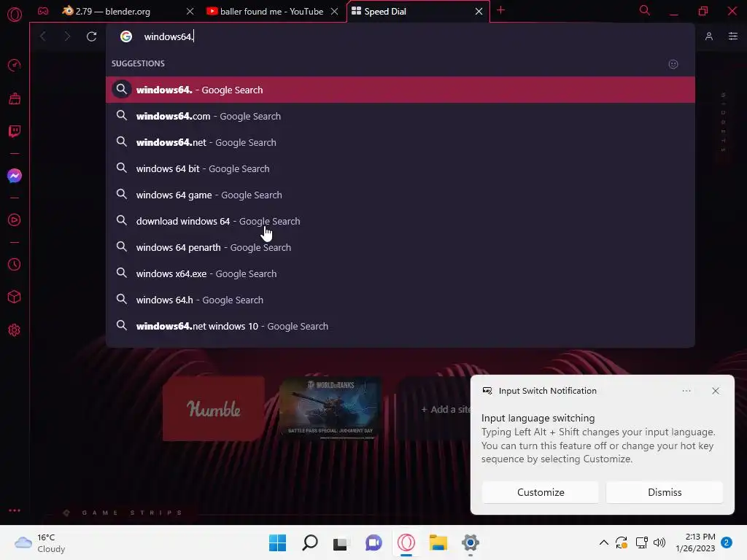Image resolution: width=747 pixels, height=560 pixels.
Task: Open the Humble speed dial tile
Action: point(214,408)
